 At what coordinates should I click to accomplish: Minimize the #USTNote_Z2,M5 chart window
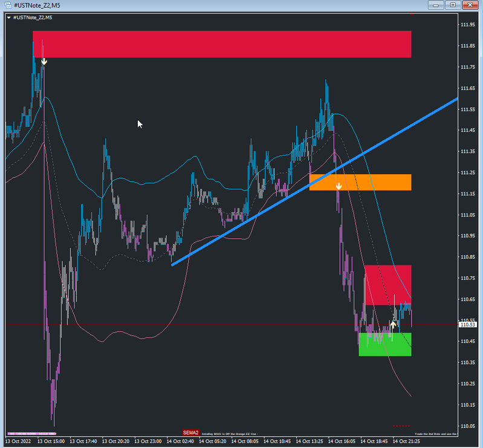click(436, 5)
